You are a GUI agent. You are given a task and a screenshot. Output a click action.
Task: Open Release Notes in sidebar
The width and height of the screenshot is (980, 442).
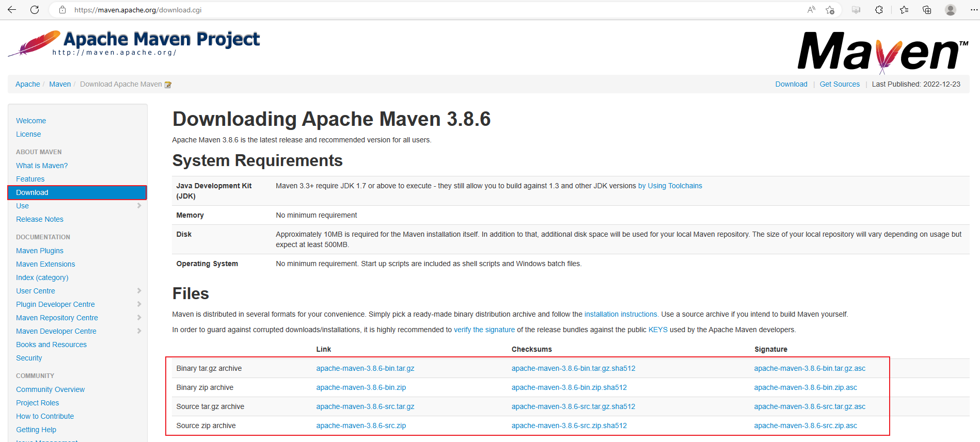(40, 219)
